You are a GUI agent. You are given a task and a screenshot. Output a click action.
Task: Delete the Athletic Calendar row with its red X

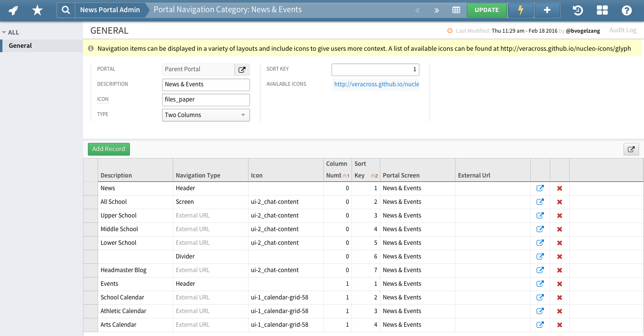pyautogui.click(x=559, y=311)
